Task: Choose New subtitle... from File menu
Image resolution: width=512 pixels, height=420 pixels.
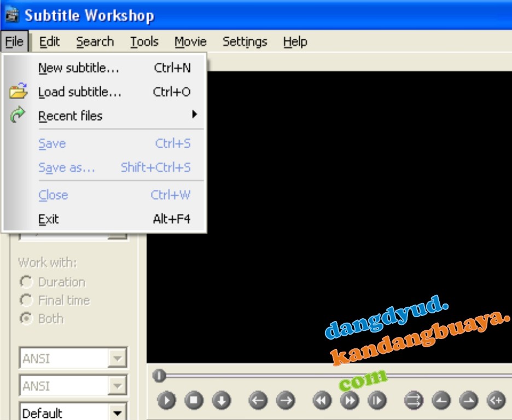Action: [x=104, y=68]
